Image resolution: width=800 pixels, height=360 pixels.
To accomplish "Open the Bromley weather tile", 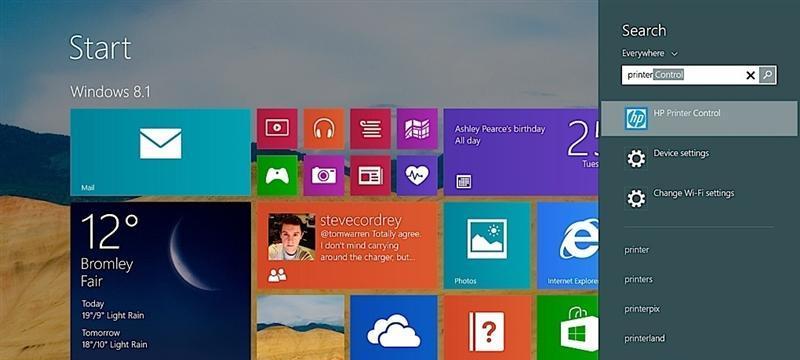I will pyautogui.click(x=160, y=281).
